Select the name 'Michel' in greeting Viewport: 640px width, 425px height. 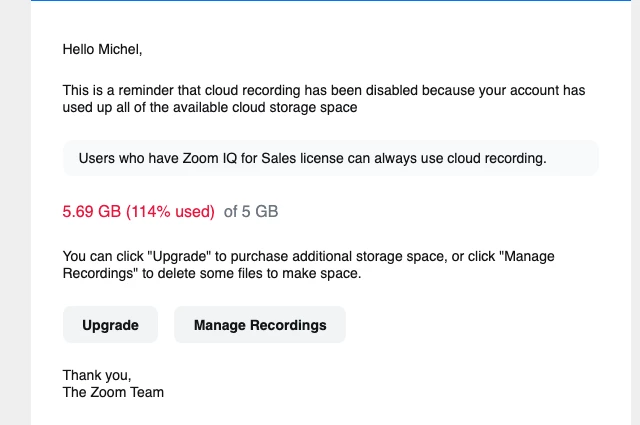[119, 49]
